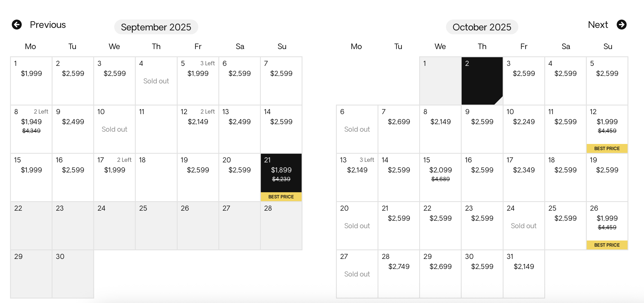Pick September 1 at $1,999
Image resolution: width=644 pixels, height=303 pixels.
(31, 81)
